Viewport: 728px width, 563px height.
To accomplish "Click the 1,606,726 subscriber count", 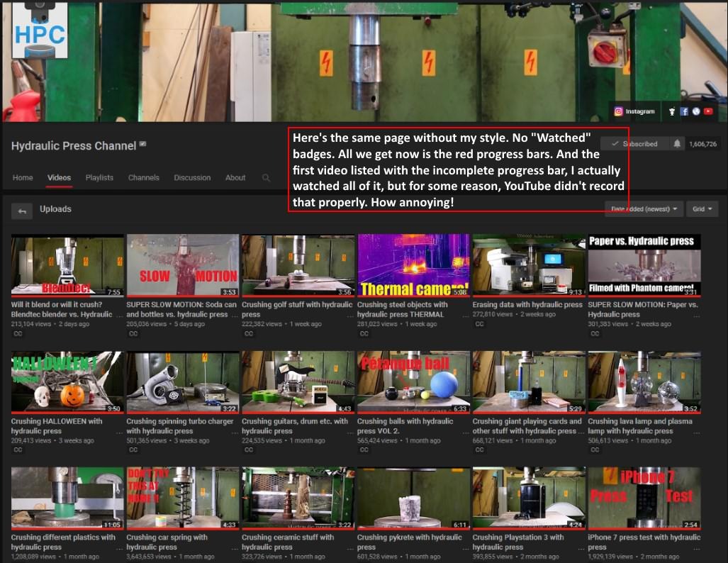I will click(702, 144).
